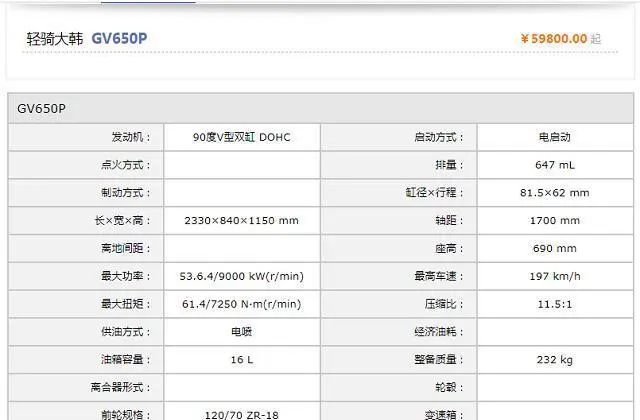The image size is (640, 420).
Task: Click the 油箱容量 label
Action: [x=126, y=359]
